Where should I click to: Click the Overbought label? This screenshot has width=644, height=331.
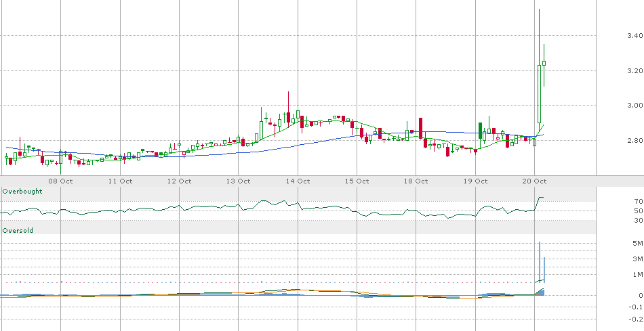click(22, 191)
